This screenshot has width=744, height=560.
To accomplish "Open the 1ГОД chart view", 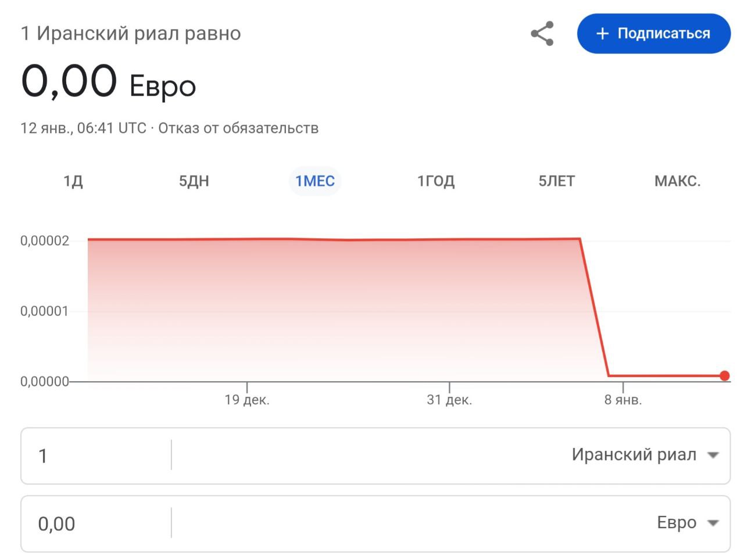I will 436,181.
